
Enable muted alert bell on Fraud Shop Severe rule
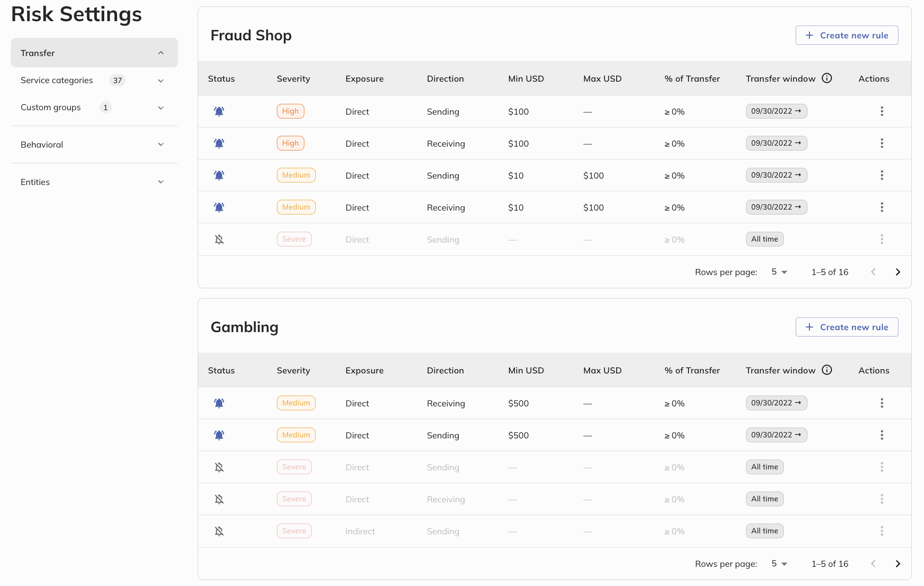(x=219, y=239)
